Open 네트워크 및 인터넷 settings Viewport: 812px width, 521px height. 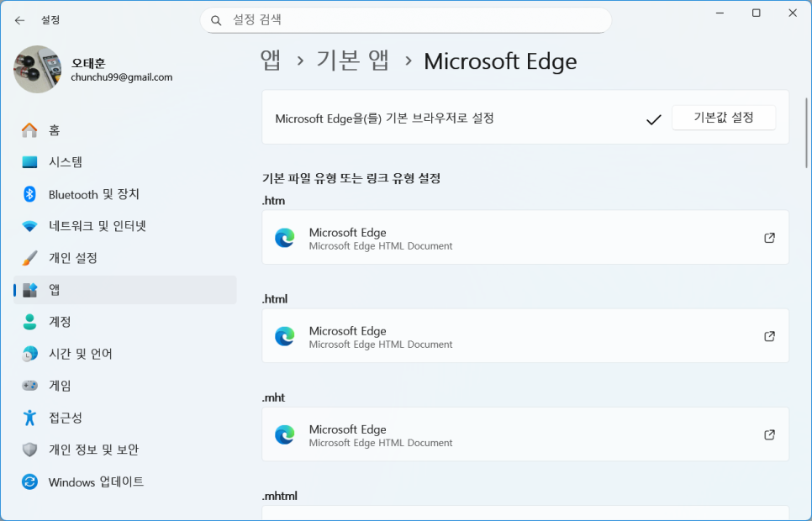click(x=124, y=226)
